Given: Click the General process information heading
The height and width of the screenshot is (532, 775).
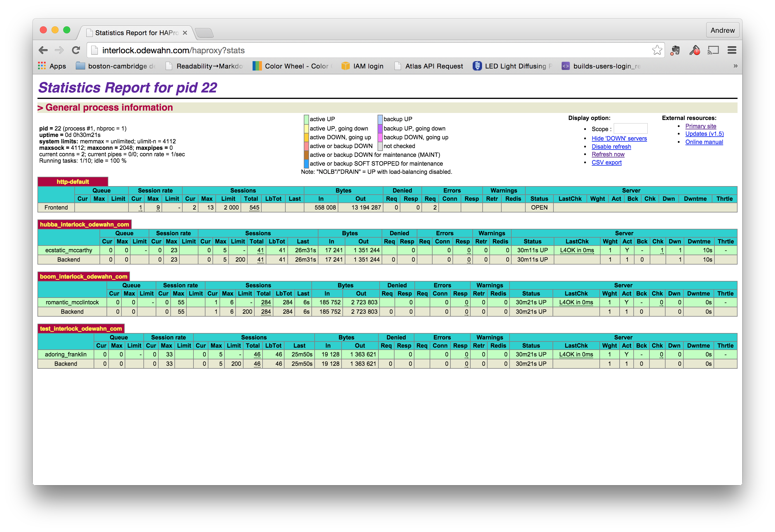Looking at the screenshot, I should tap(109, 107).
